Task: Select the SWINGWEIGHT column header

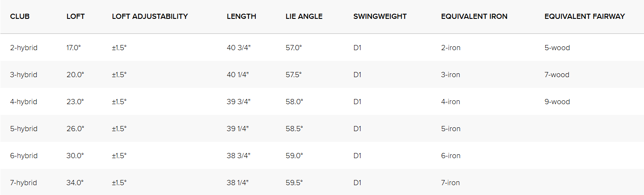Action: click(x=380, y=16)
